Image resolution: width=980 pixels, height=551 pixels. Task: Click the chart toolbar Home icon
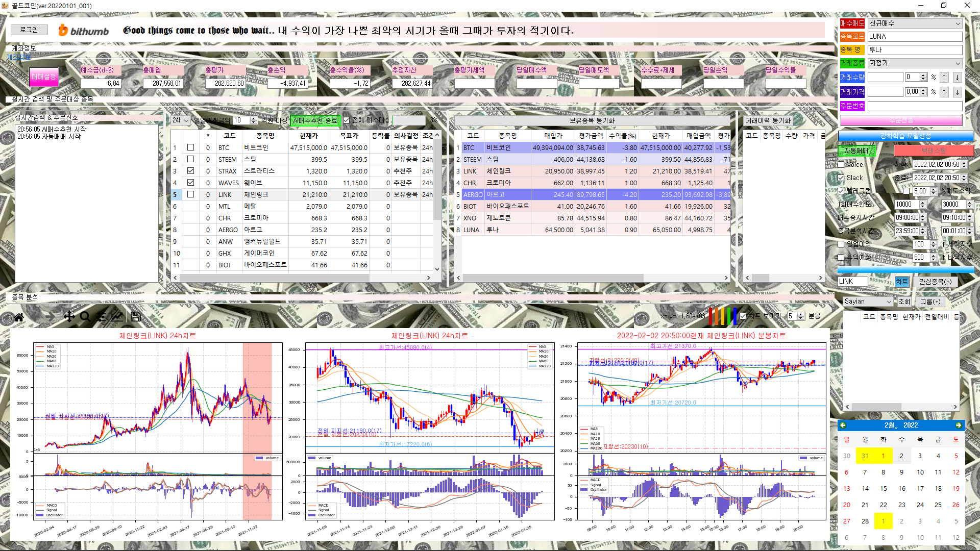(19, 317)
